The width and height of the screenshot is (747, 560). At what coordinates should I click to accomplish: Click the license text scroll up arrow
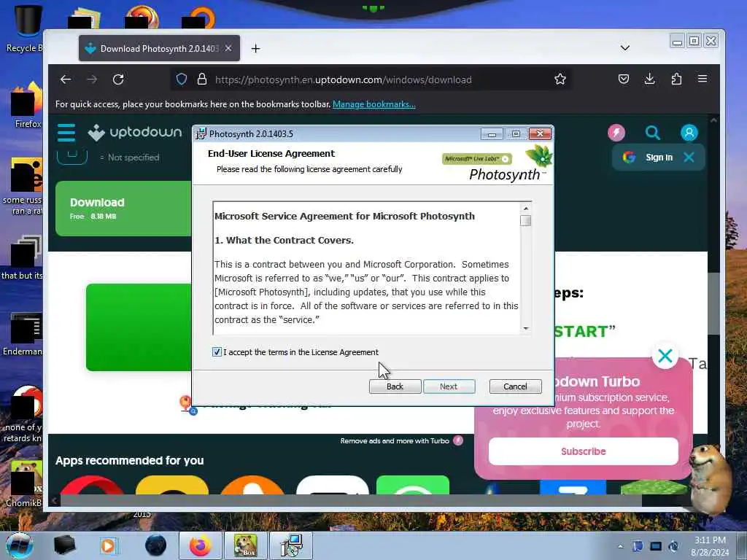point(525,209)
